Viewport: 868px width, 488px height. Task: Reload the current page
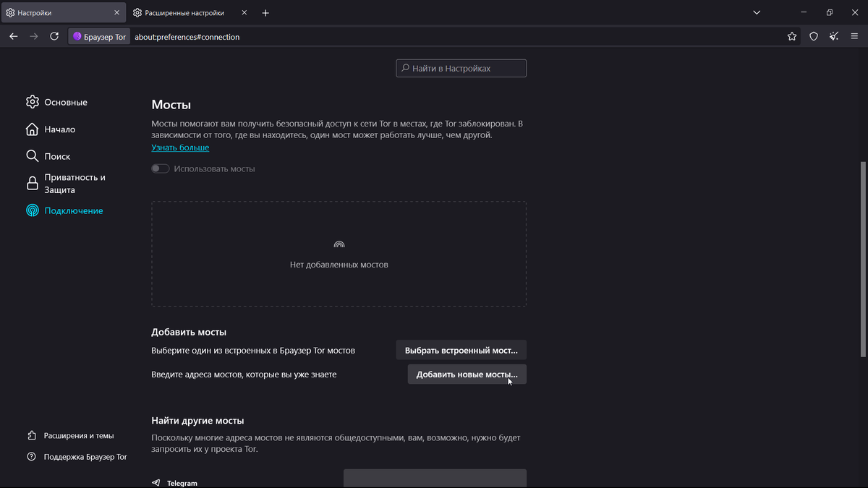(54, 36)
